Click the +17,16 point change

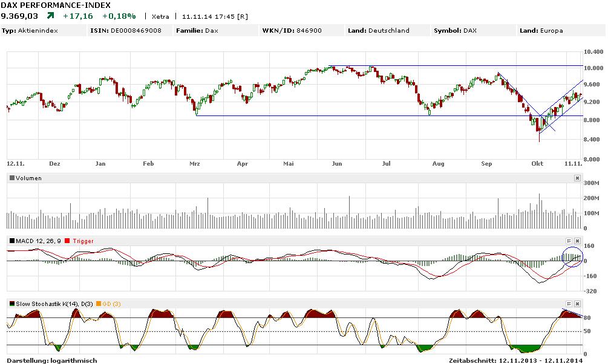point(78,16)
